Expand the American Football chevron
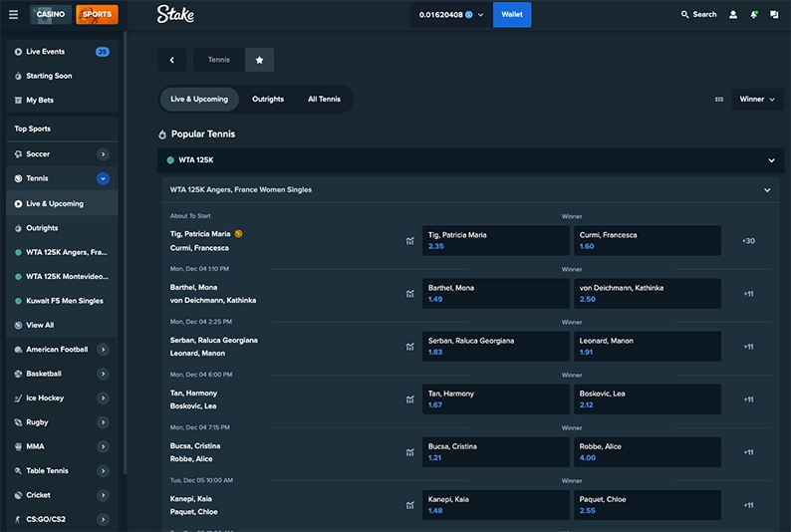Screen dimensions: 791x532 [103, 350]
